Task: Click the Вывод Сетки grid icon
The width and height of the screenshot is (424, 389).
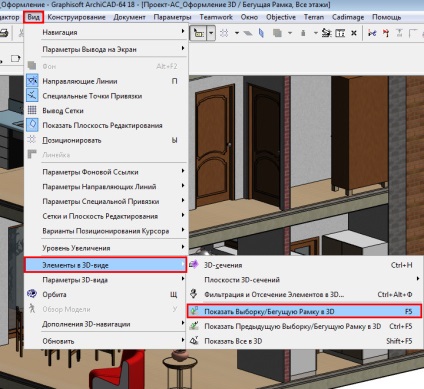Action: (x=32, y=110)
